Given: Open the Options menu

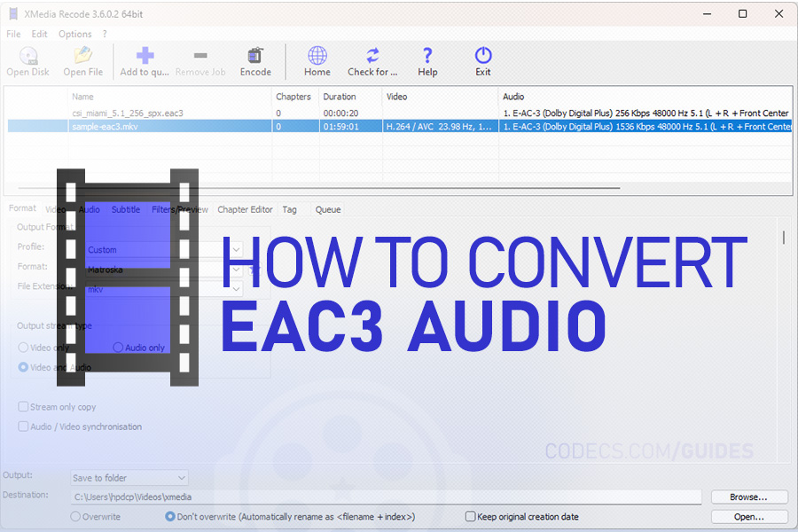Looking at the screenshot, I should click(x=74, y=34).
